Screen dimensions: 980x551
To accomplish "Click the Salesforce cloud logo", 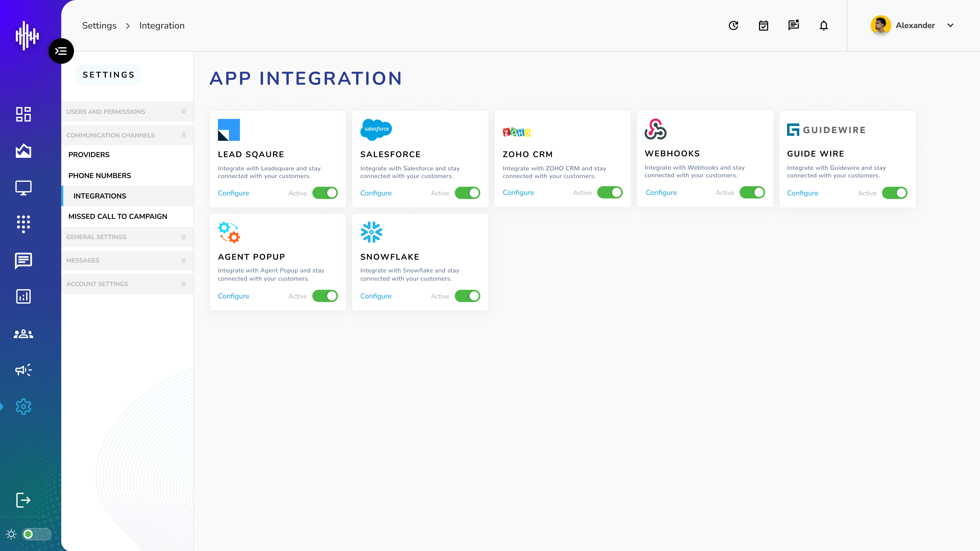I will click(x=376, y=129).
